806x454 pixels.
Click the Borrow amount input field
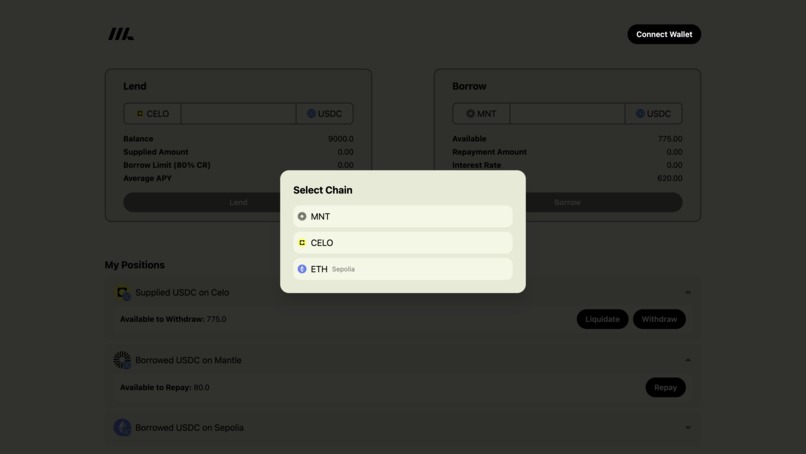point(567,114)
